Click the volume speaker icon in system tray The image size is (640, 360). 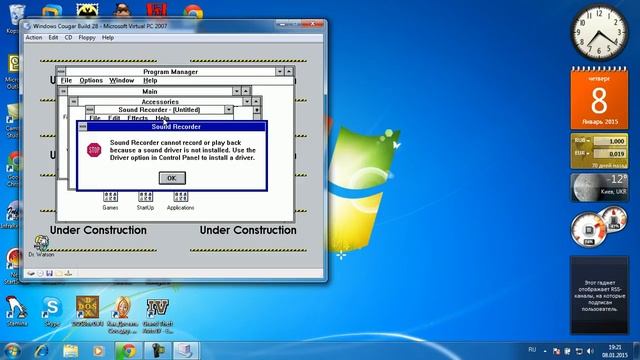point(590,351)
